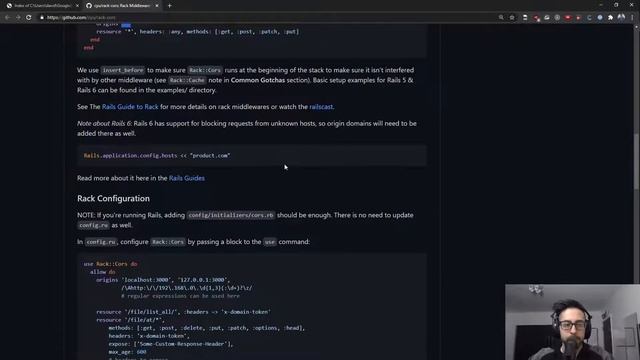Click the webcam overlay of the presenter
640x360 pixels.
click(x=572, y=322)
